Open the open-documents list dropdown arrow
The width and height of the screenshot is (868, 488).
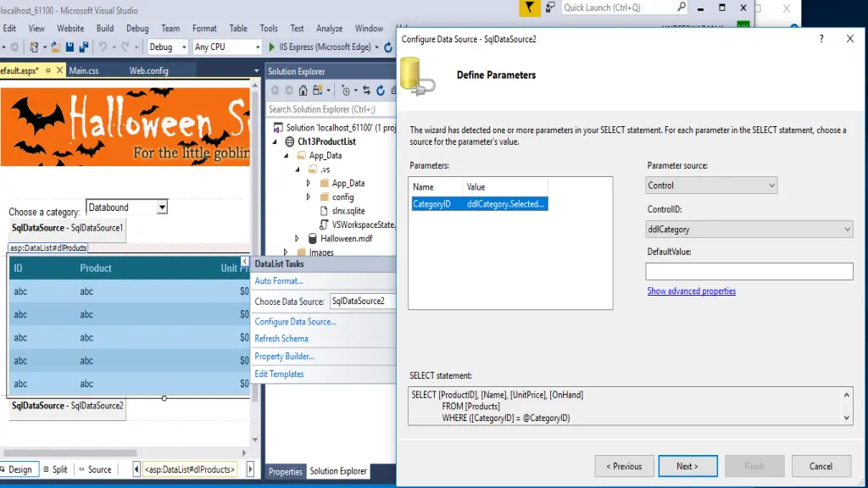coord(256,71)
